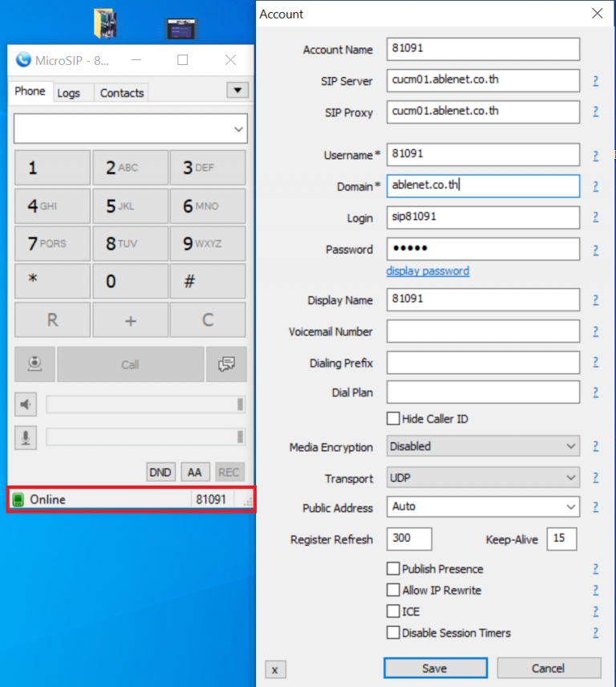Expand the Media Encryption dropdown
This screenshot has height=687, width=616.
(483, 446)
